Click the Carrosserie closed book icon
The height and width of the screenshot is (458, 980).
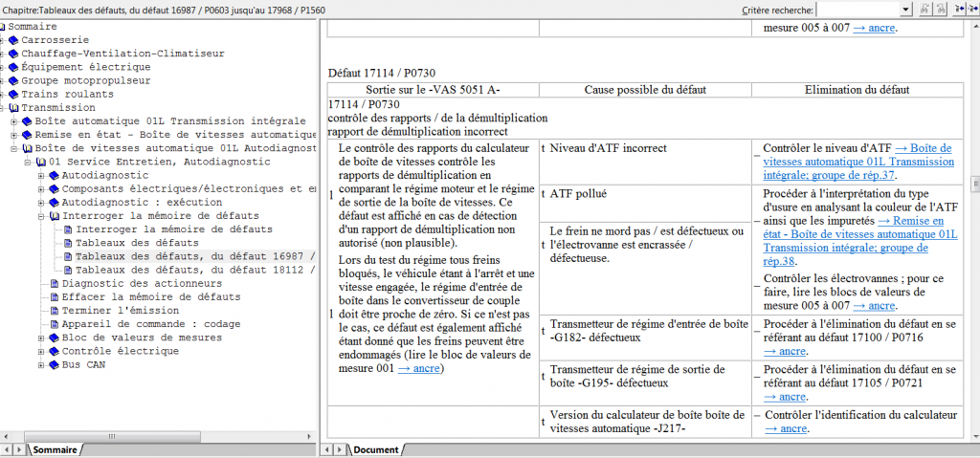click(x=14, y=40)
